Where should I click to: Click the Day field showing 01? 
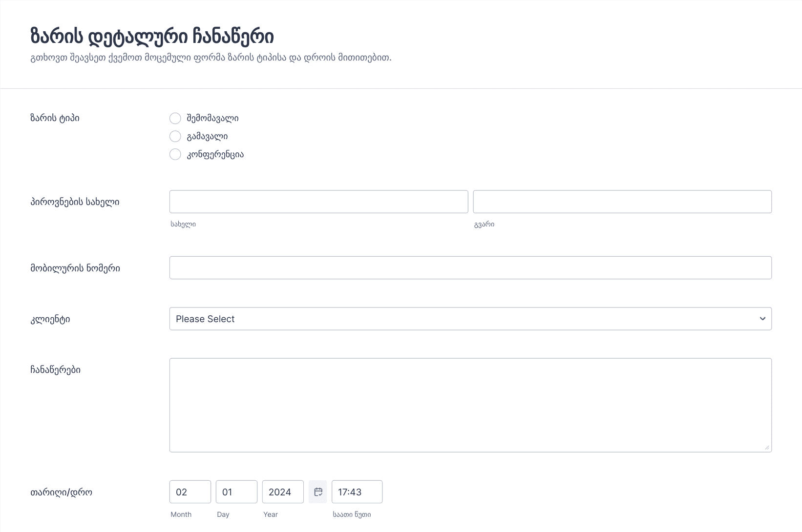236,492
